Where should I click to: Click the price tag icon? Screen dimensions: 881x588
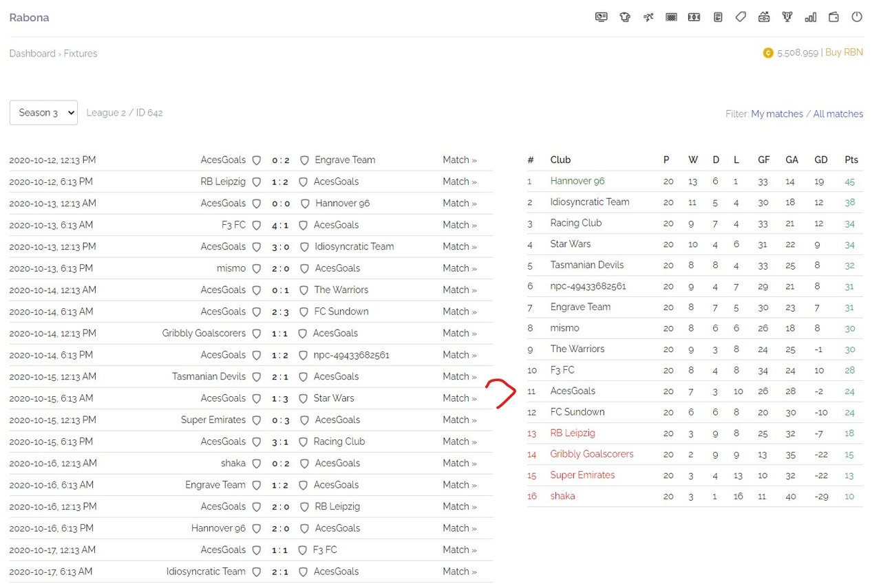[x=741, y=17]
